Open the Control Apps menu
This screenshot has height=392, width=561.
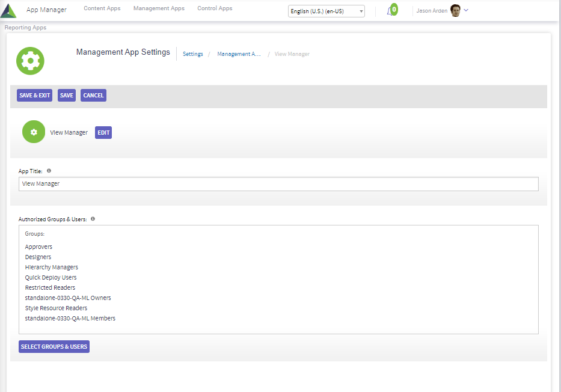tap(215, 8)
